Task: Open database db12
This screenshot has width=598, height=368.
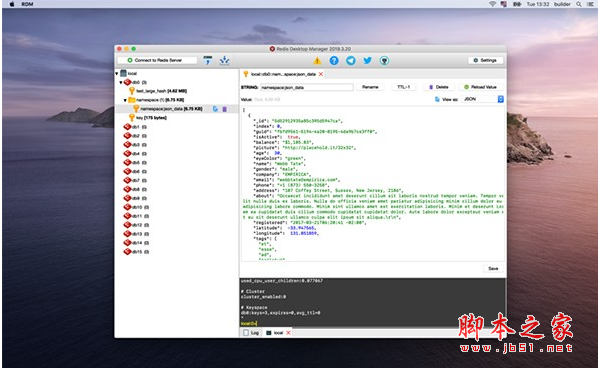Action: pos(137,225)
